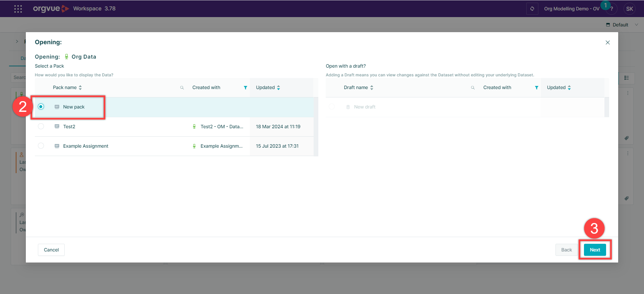Open the help question mark icon
The image size is (644, 294).
(x=612, y=9)
